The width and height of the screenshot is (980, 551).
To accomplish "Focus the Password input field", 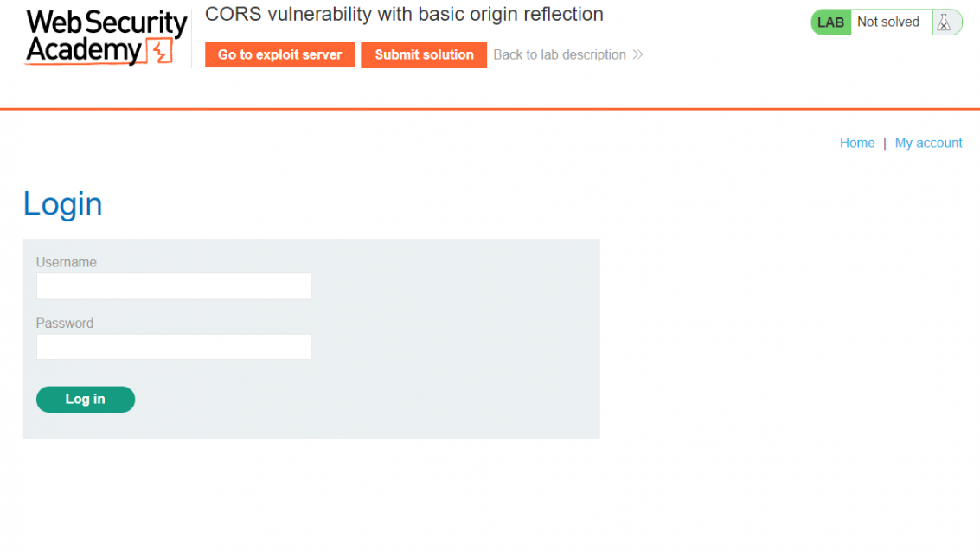I will click(174, 347).
